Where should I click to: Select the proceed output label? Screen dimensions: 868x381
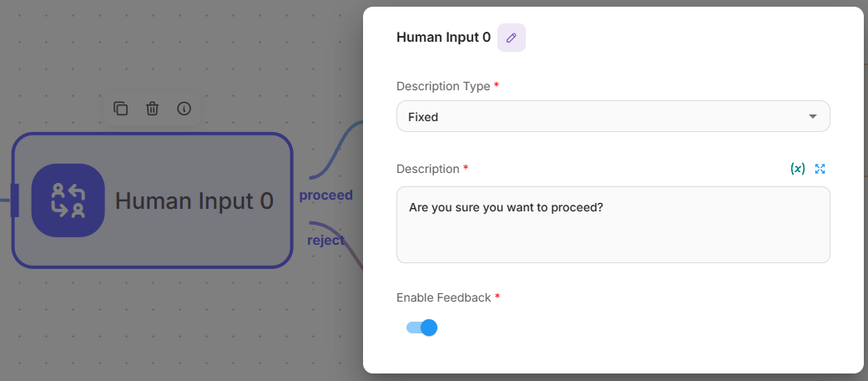coord(325,196)
